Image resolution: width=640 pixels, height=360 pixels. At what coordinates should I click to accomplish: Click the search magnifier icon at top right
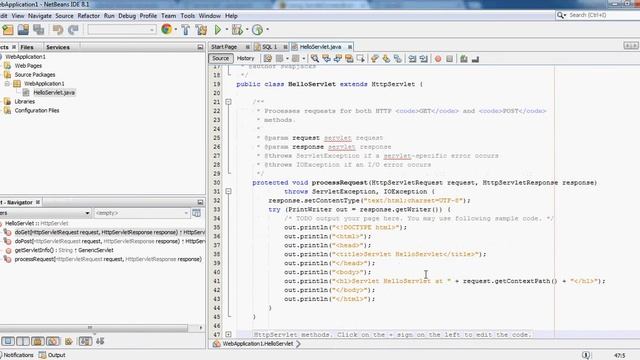pos(561,15)
